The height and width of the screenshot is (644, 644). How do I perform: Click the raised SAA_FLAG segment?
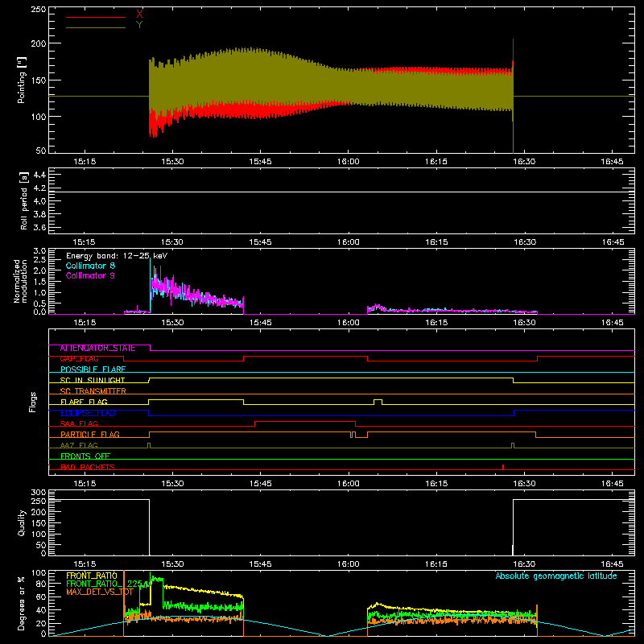(305, 422)
